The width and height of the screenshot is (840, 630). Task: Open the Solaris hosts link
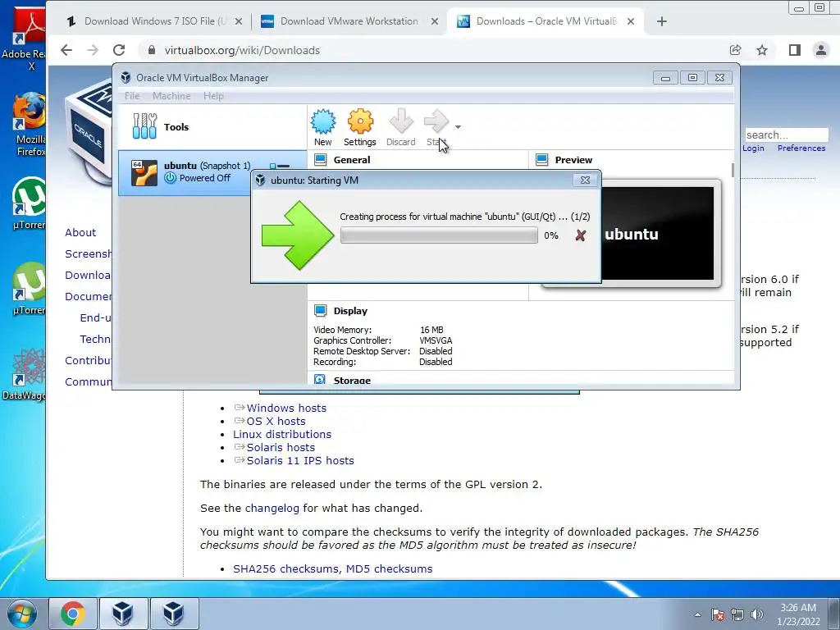pos(281,447)
